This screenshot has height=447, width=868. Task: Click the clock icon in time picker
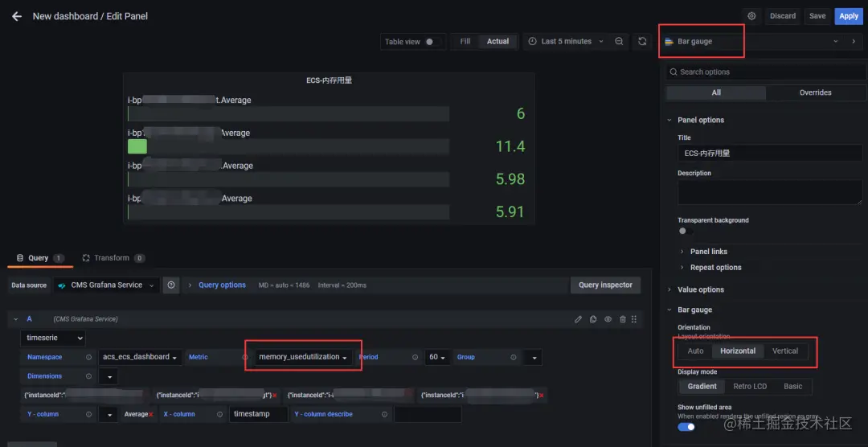click(x=533, y=42)
